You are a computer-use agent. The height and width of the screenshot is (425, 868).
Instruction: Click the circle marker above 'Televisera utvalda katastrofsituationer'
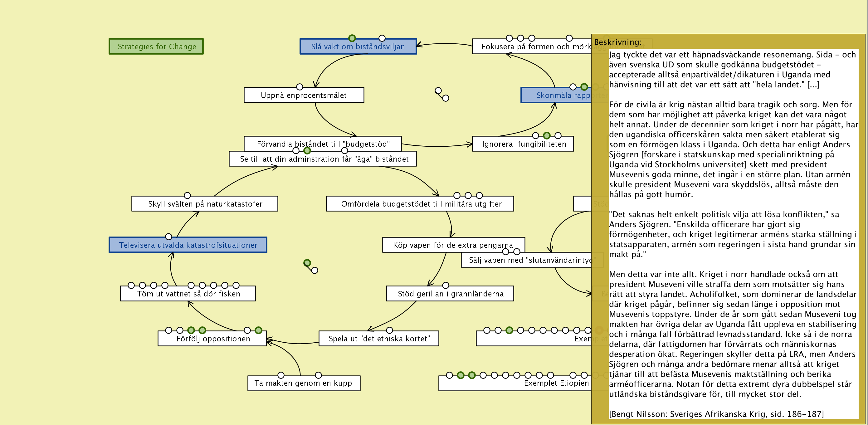tap(169, 237)
